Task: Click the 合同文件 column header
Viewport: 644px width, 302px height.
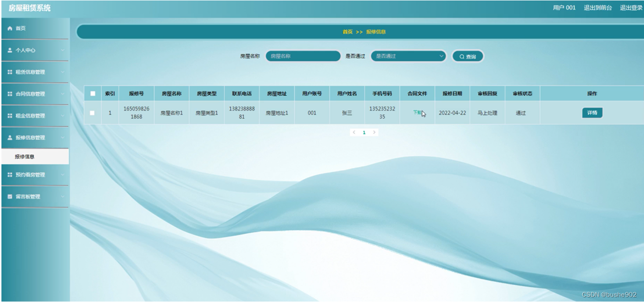Action: [x=417, y=94]
